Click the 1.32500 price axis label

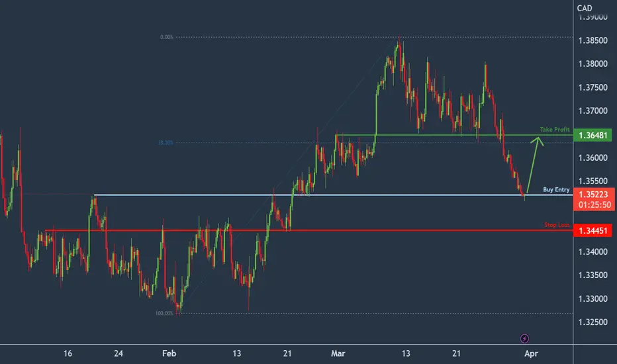(593, 322)
